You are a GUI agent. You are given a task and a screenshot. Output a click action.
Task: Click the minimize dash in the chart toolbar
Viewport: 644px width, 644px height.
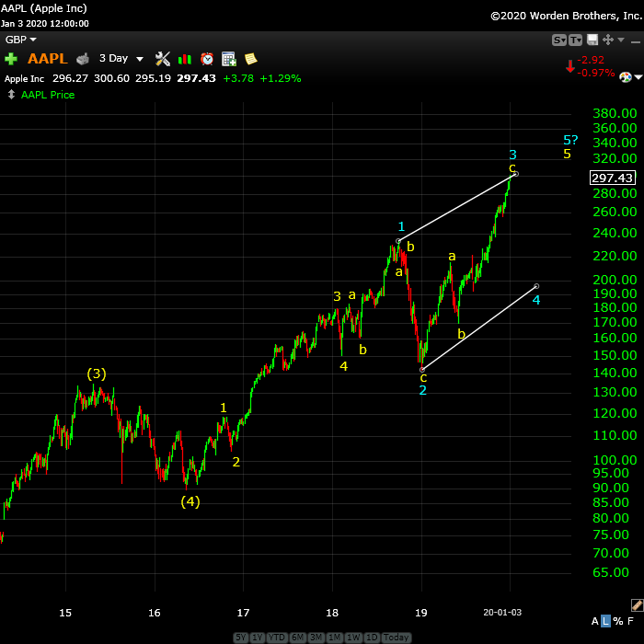tap(636, 42)
